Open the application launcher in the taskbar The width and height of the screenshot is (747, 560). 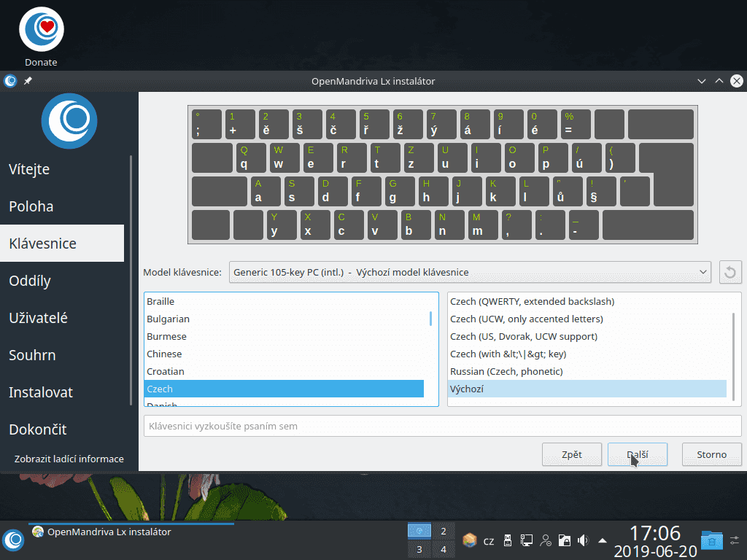point(14,540)
